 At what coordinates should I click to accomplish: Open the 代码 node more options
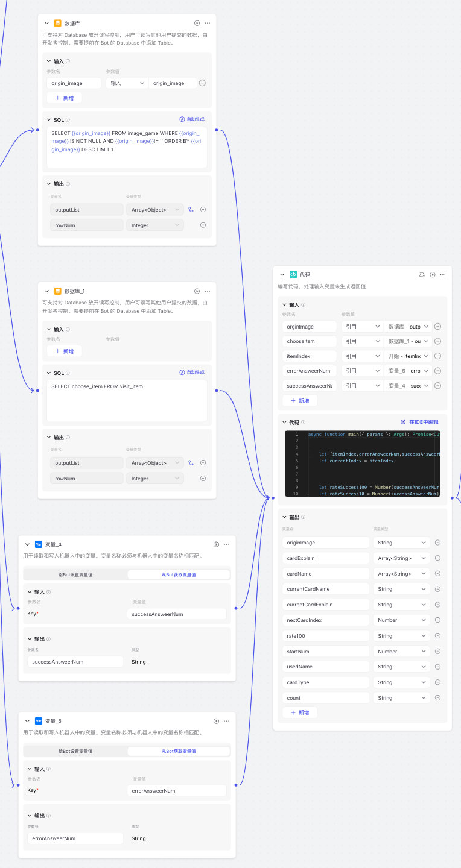443,274
